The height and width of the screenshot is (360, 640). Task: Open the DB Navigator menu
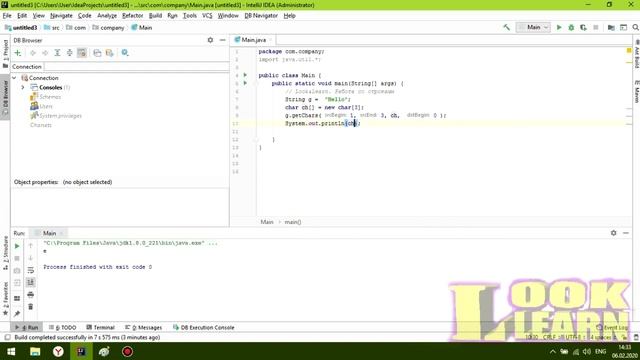click(261, 16)
